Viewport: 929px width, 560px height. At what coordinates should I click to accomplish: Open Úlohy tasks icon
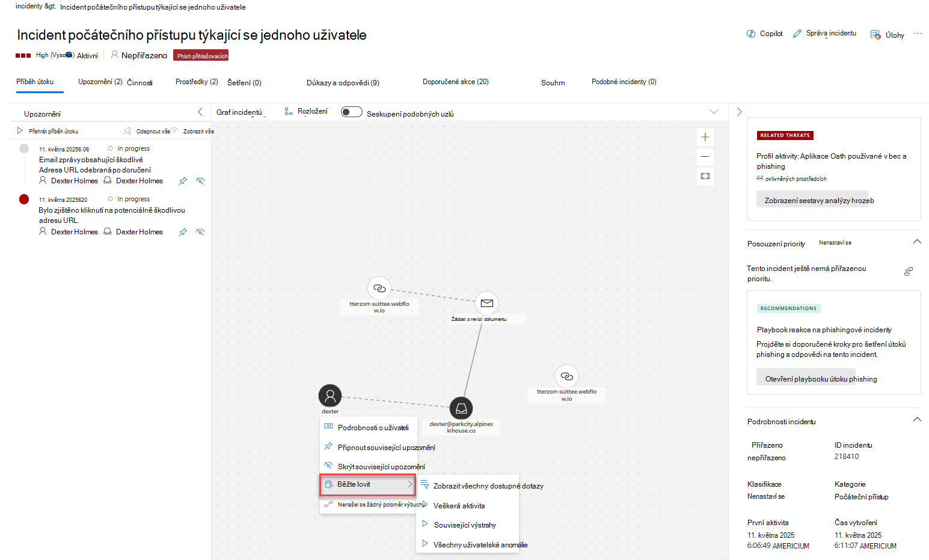coord(875,35)
